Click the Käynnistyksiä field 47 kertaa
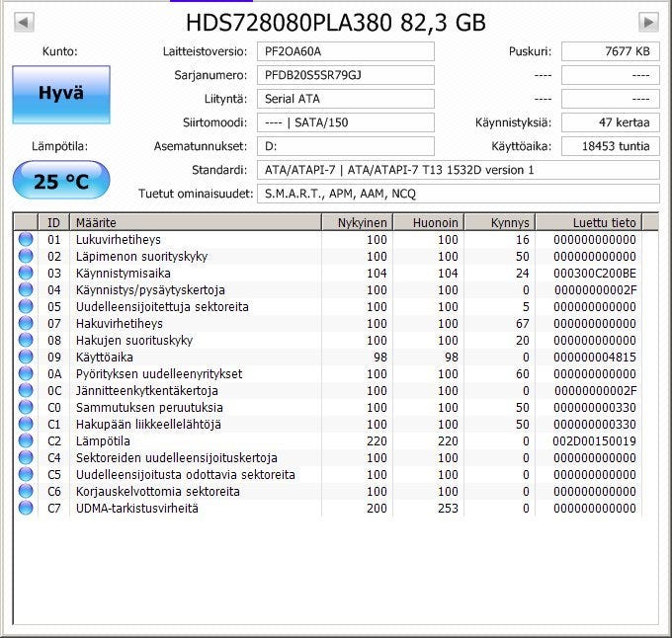672x638 pixels. point(611,122)
